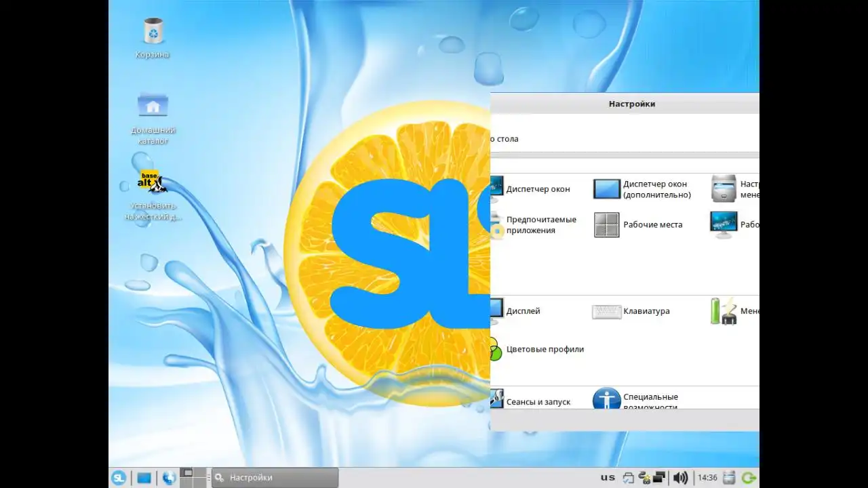Click the green logout icon in the panel
This screenshot has height=488, width=868.
(749, 478)
